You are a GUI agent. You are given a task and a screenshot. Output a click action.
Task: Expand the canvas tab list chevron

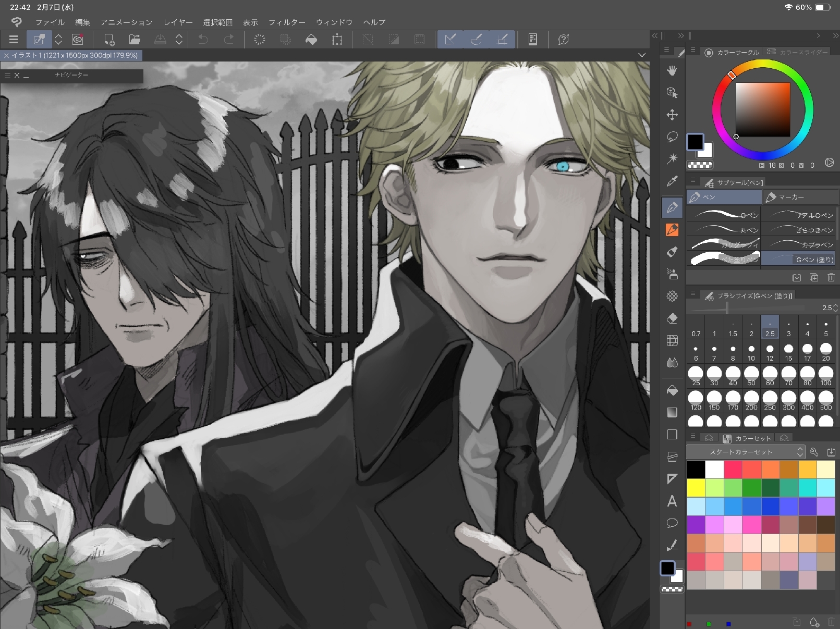coord(642,55)
